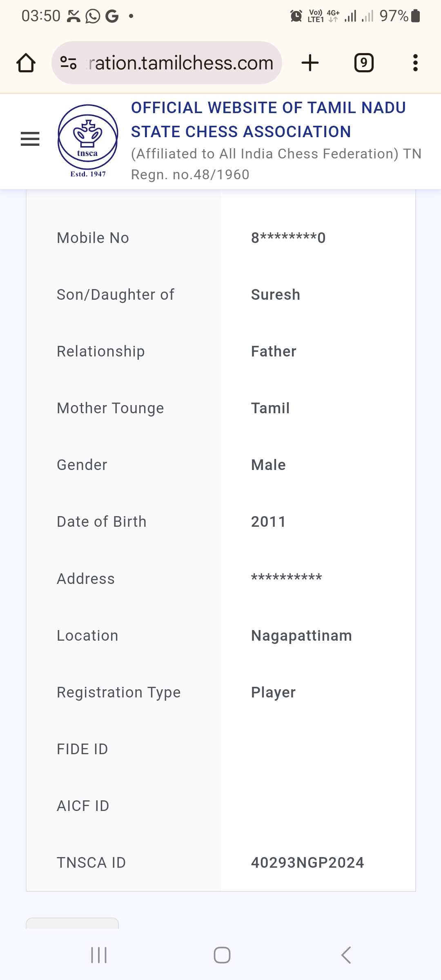Open a new tab with plus icon
The width and height of the screenshot is (441, 980).
click(x=310, y=63)
